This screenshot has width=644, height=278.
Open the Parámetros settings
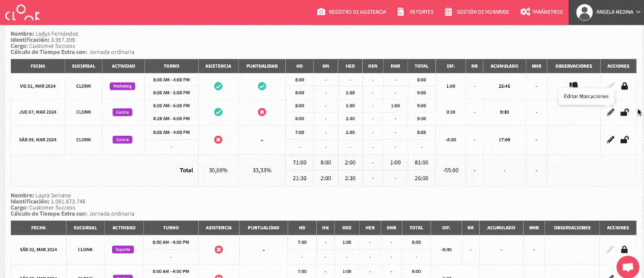542,12
